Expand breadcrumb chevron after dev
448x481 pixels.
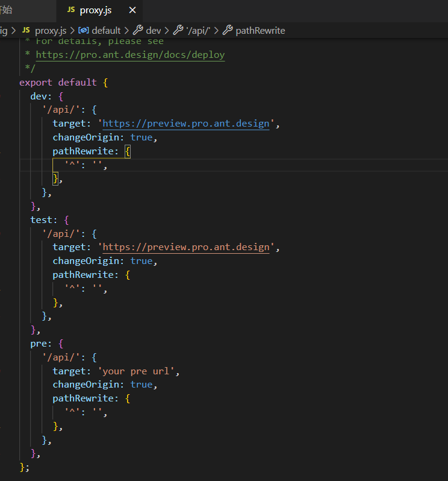[167, 31]
